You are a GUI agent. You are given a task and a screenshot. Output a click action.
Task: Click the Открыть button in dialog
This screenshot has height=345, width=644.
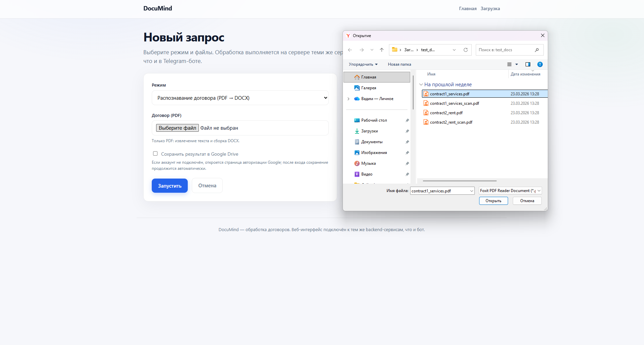click(493, 201)
